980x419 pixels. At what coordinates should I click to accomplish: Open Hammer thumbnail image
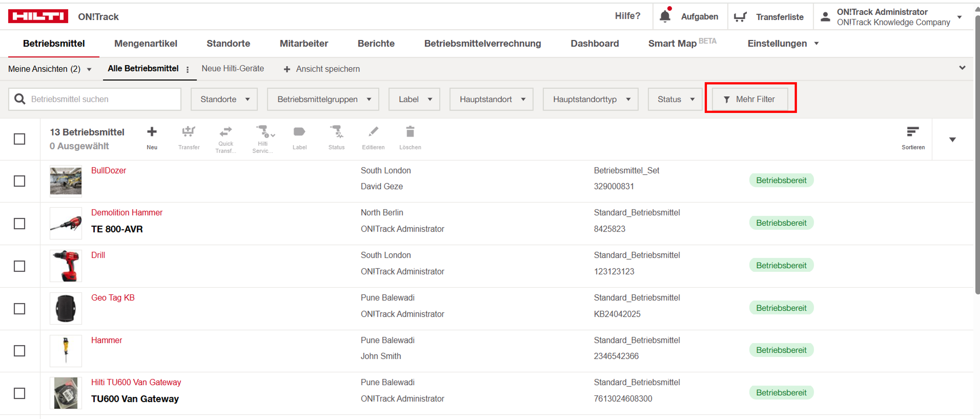pos(66,350)
